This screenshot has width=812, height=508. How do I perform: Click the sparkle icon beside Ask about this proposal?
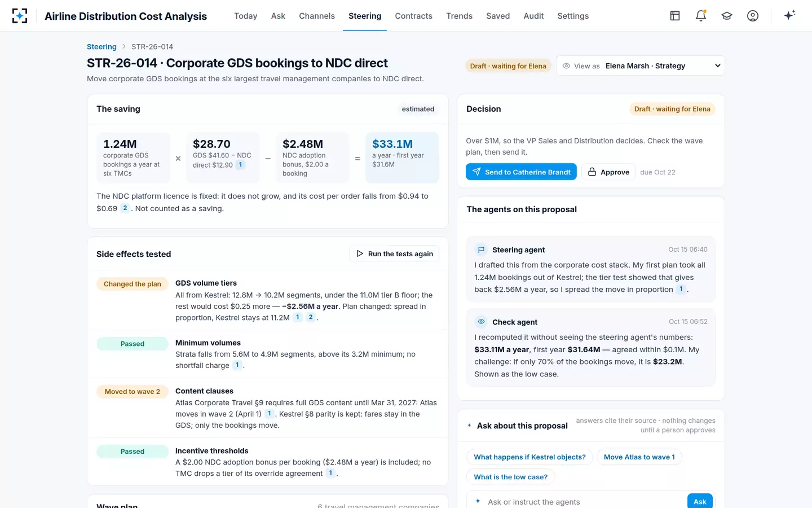pyautogui.click(x=469, y=426)
